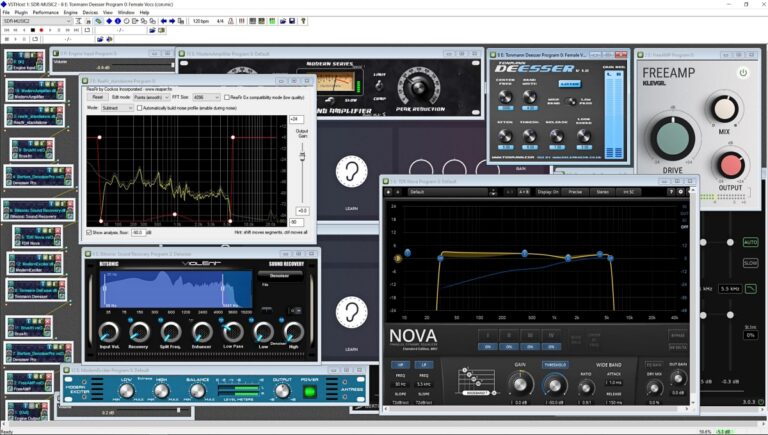Toggle Automatically build noise profile checkbox

click(139, 107)
